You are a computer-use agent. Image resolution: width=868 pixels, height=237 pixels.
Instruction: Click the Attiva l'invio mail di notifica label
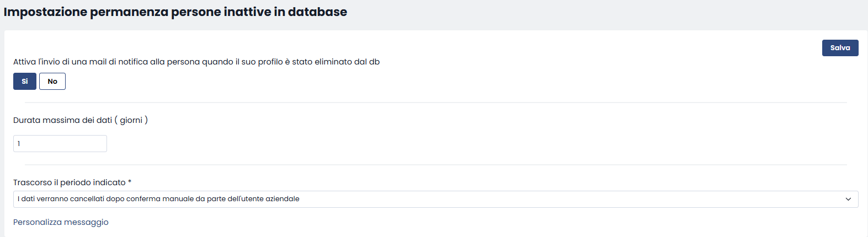[196, 62]
